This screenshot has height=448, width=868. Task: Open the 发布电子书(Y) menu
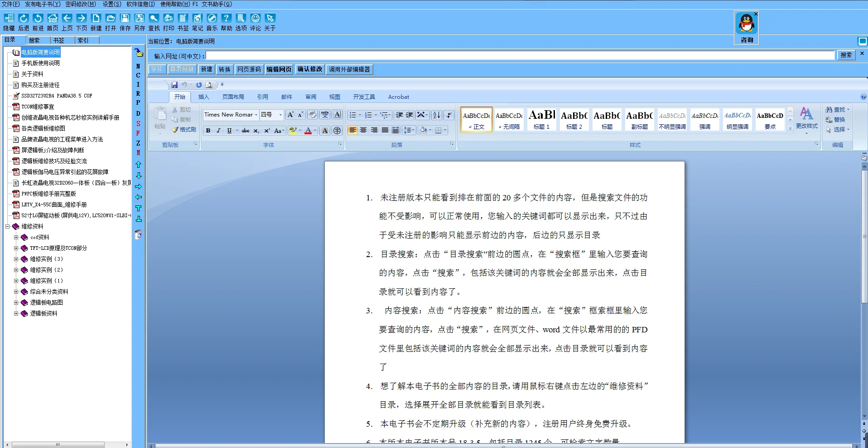point(43,4)
